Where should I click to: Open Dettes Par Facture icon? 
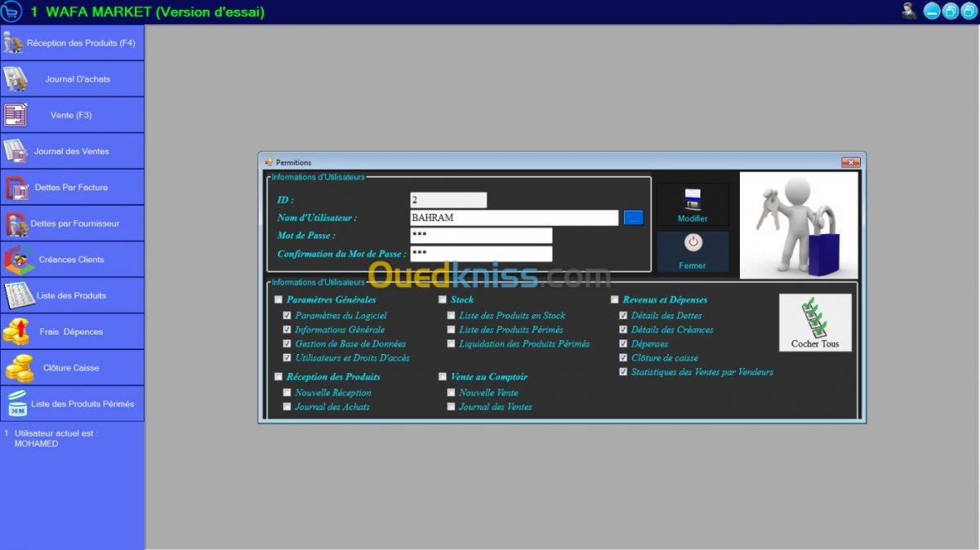point(16,188)
